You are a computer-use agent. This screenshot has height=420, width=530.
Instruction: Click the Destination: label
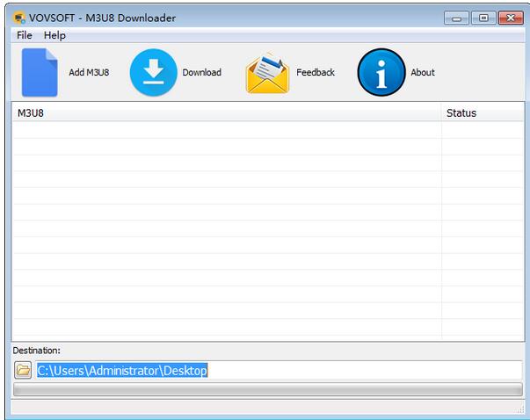(x=37, y=351)
